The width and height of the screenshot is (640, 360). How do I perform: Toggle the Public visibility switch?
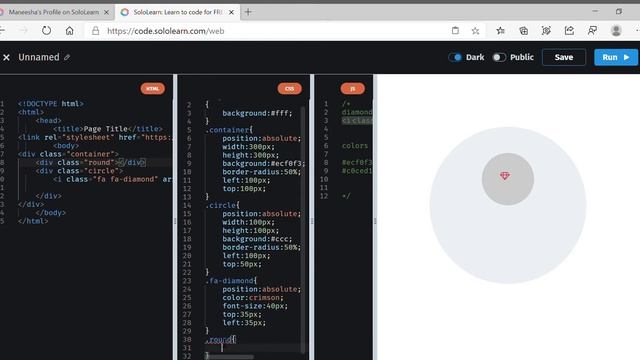[499, 57]
